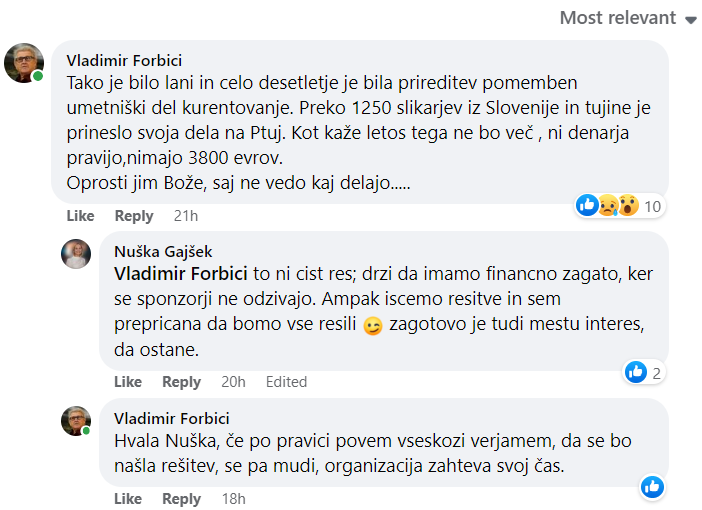Click Vladimir Forbici's avatar on last reply

click(x=76, y=421)
